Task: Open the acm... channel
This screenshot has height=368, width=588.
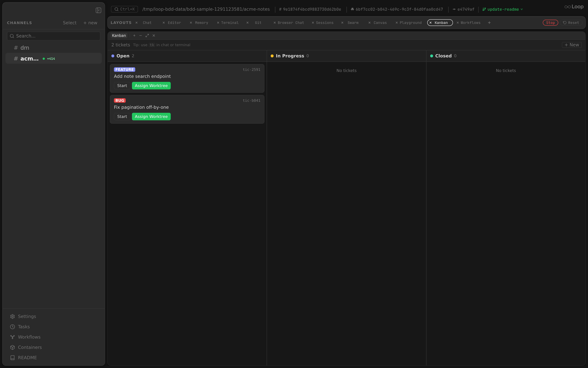Action: pos(53,58)
